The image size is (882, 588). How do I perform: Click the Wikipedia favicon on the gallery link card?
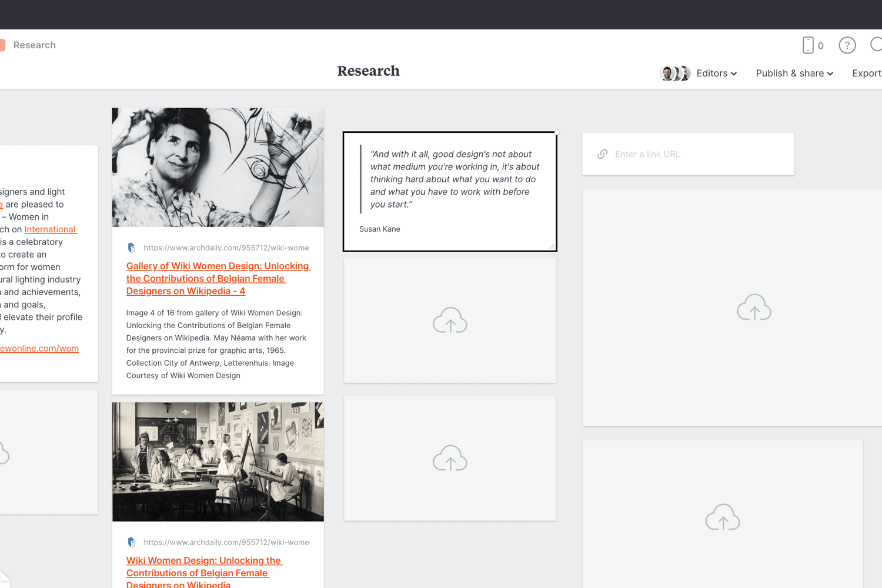(131, 248)
